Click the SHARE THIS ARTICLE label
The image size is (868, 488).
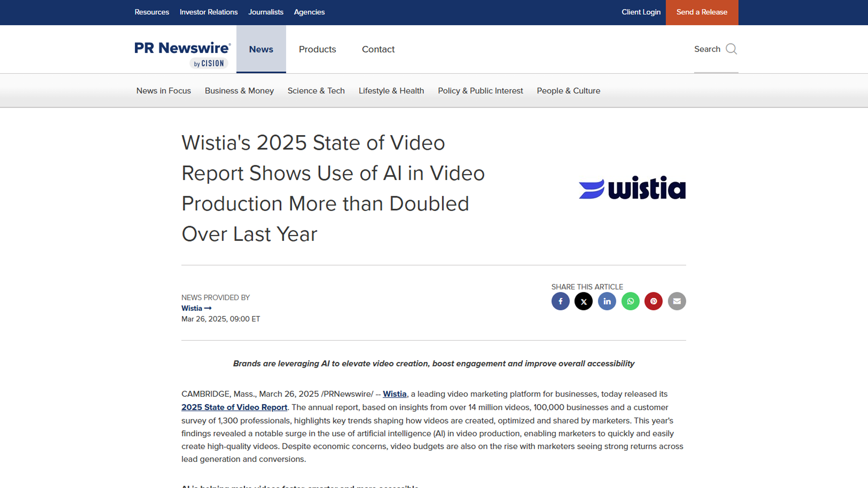587,287
